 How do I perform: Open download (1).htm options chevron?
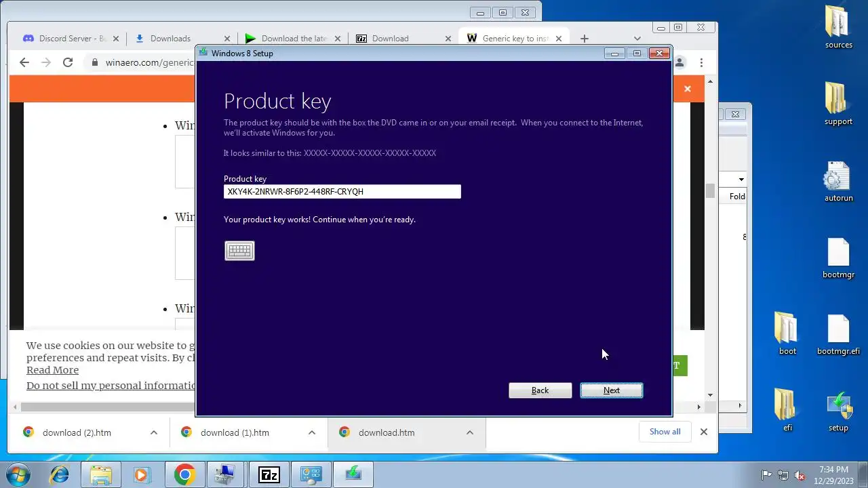tap(312, 432)
